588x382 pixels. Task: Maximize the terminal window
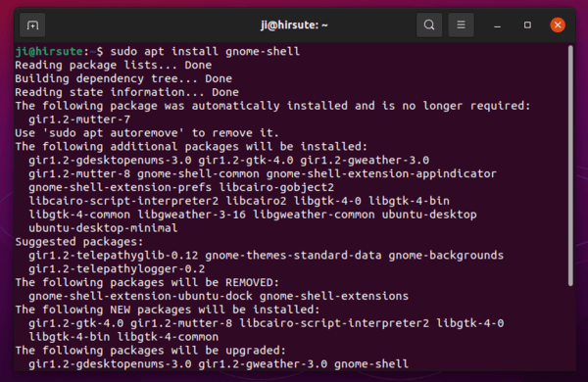coord(527,25)
